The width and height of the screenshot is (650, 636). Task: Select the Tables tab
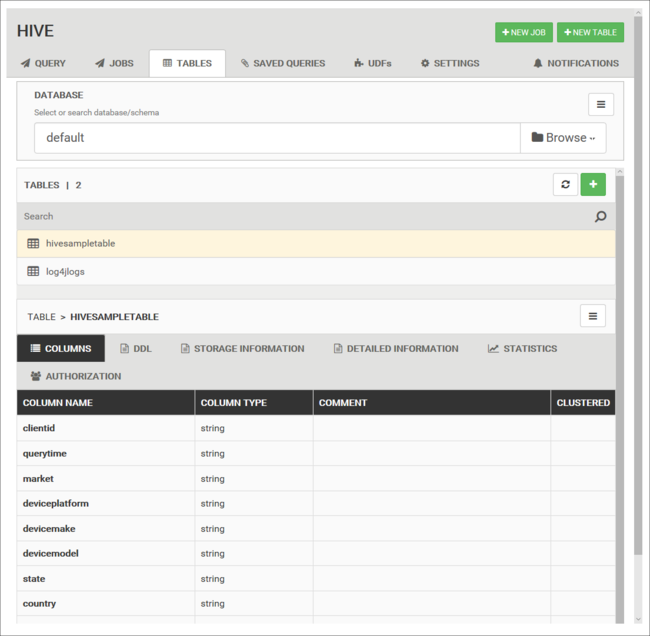pos(187,63)
